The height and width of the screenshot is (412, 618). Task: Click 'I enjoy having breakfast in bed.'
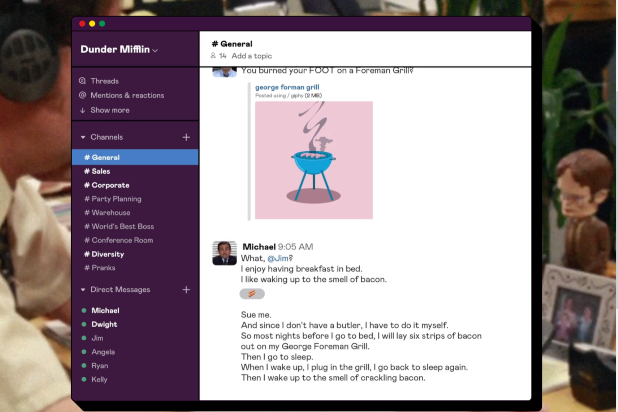click(x=302, y=269)
